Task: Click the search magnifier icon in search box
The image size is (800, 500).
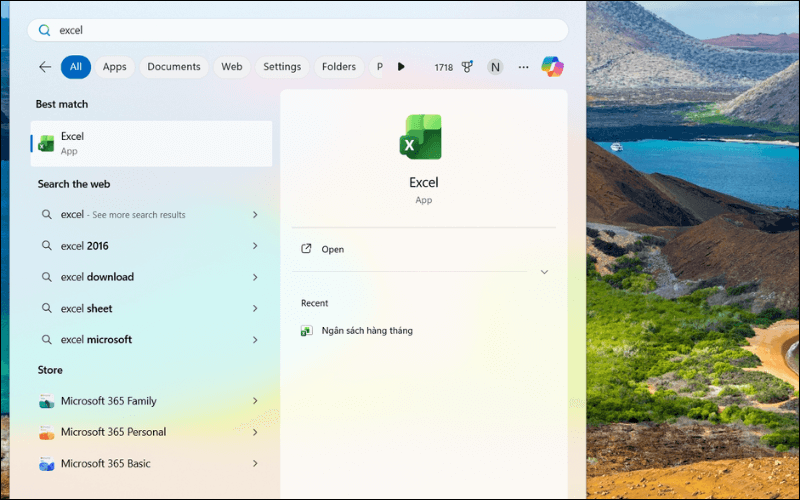Action: pos(44,30)
